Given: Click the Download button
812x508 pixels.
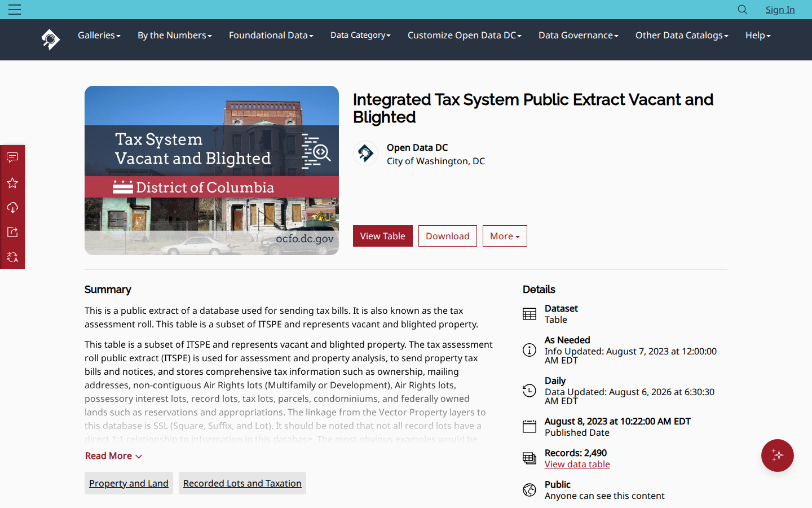Looking at the screenshot, I should [448, 236].
